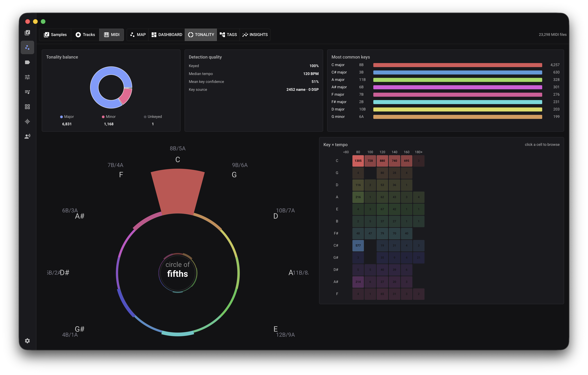This screenshot has height=375, width=588.
Task: Click heatmap cell 577 in C# row
Action: click(x=358, y=246)
